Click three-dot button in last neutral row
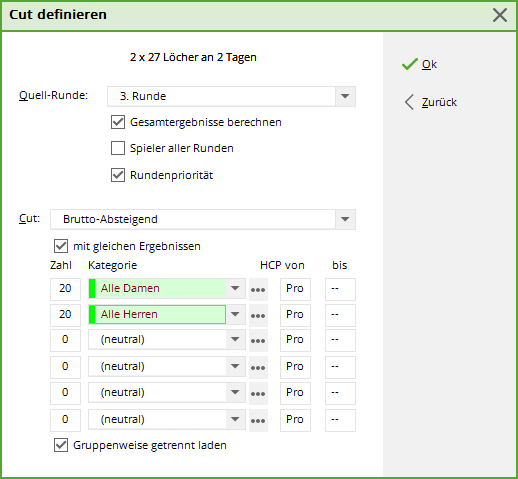The height and width of the screenshot is (479, 518). click(x=258, y=420)
